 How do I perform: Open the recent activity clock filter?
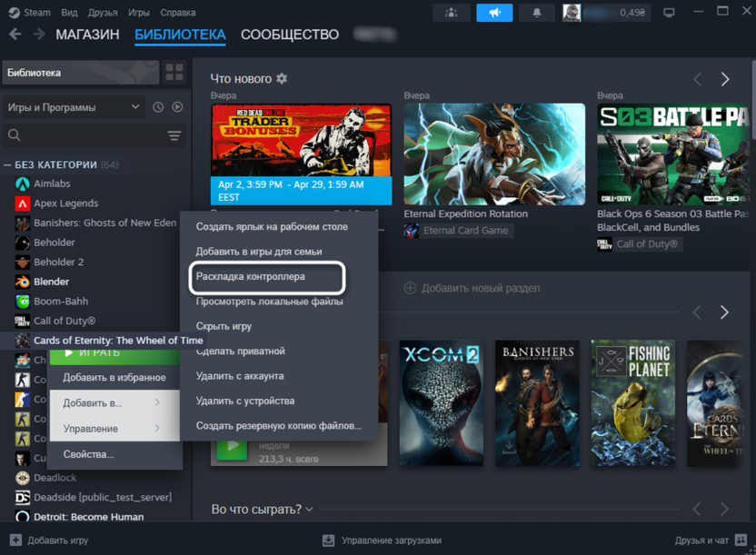point(158,107)
